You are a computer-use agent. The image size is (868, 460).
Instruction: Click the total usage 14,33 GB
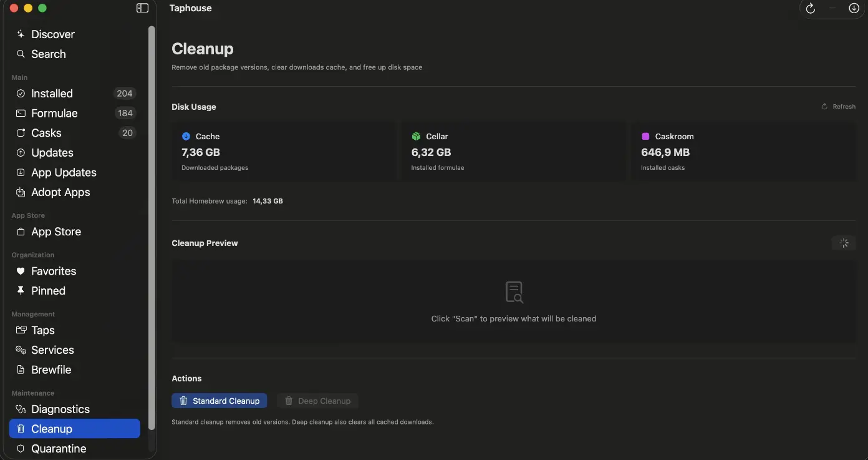point(268,201)
